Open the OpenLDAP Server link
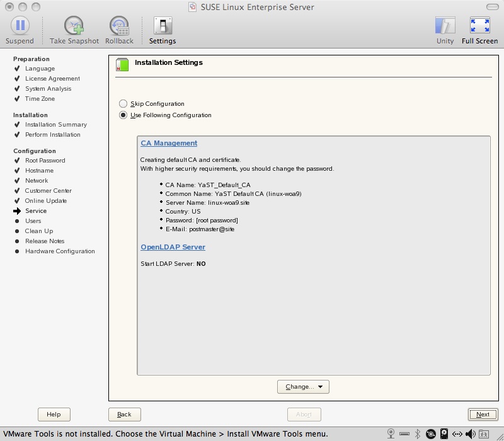This screenshot has width=504, height=441. pos(173,247)
